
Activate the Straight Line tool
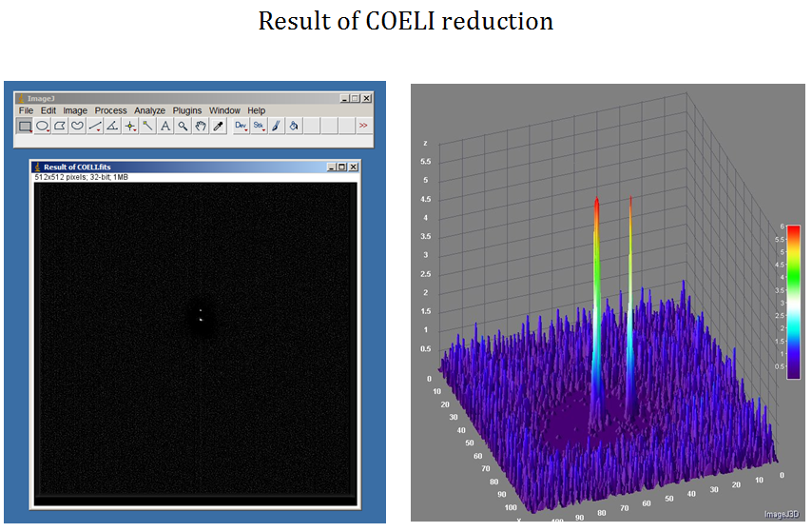click(95, 126)
